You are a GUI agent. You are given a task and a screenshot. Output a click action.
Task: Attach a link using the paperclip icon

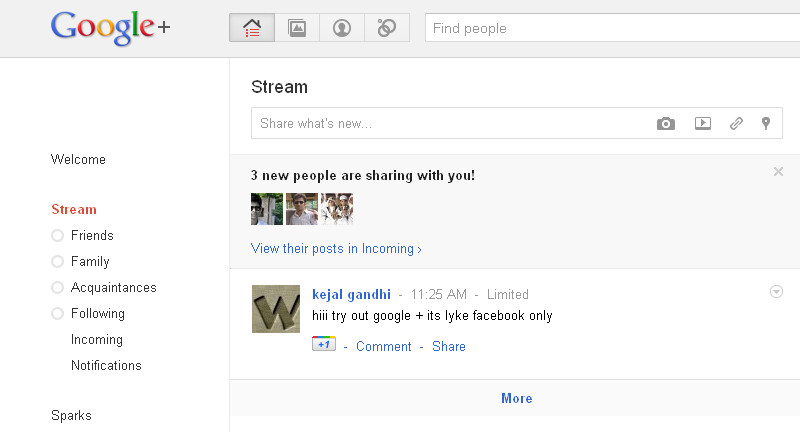[736, 123]
